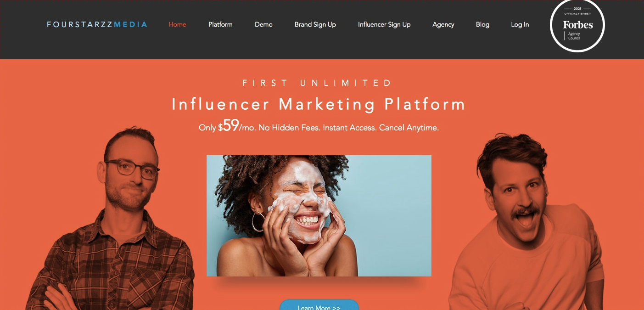Click the FOURSTARZZ MEDIA logo
Image resolution: width=644 pixels, height=310 pixels.
97,24
